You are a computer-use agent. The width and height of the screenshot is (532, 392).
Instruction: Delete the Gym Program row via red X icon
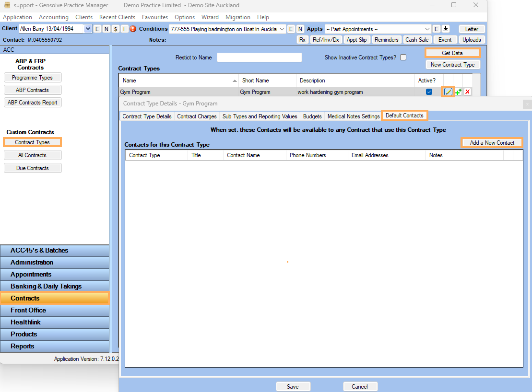pyautogui.click(x=468, y=92)
